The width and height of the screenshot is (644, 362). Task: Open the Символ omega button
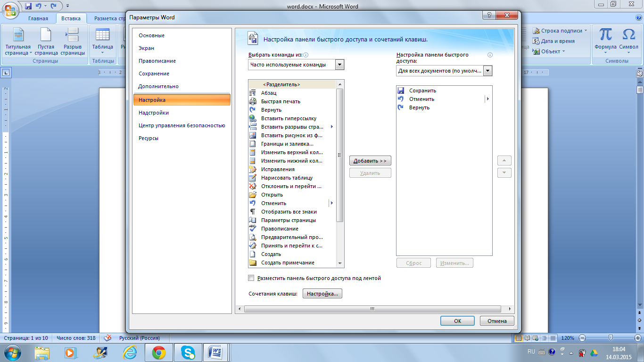click(x=628, y=40)
